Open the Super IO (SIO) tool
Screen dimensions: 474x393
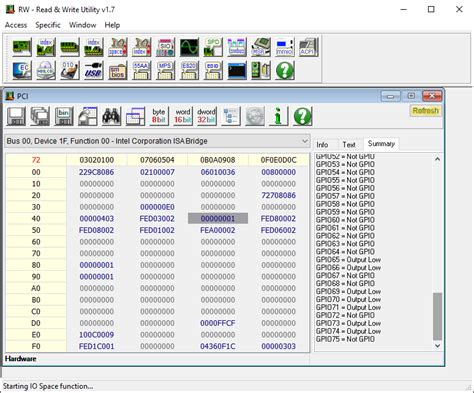165,47
